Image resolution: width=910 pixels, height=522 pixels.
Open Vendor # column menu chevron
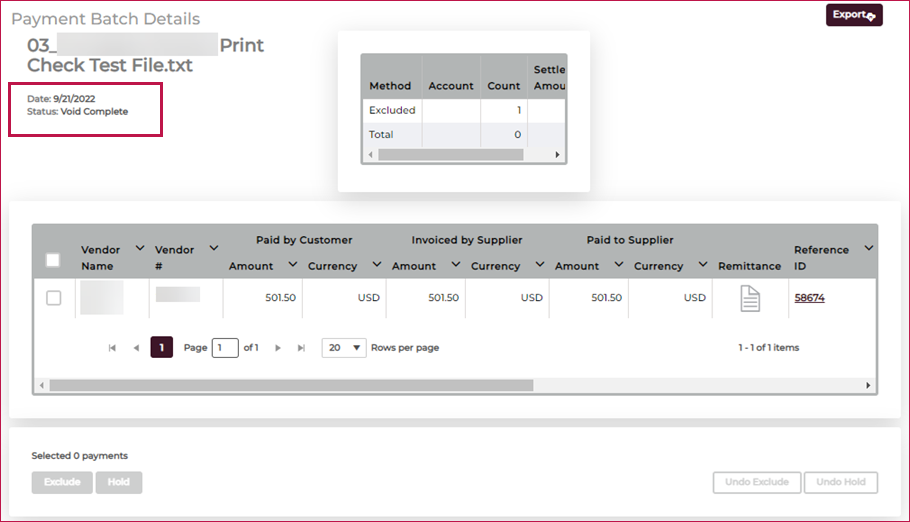214,248
